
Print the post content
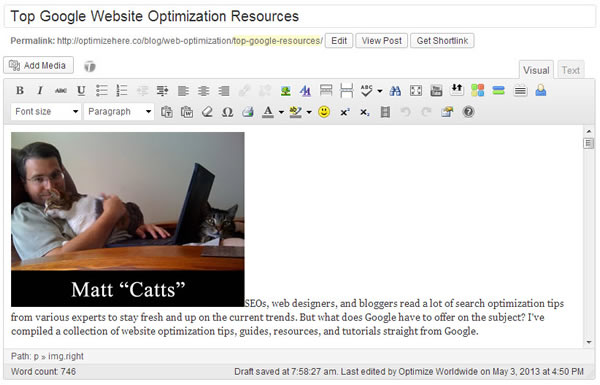pyautogui.click(x=248, y=112)
